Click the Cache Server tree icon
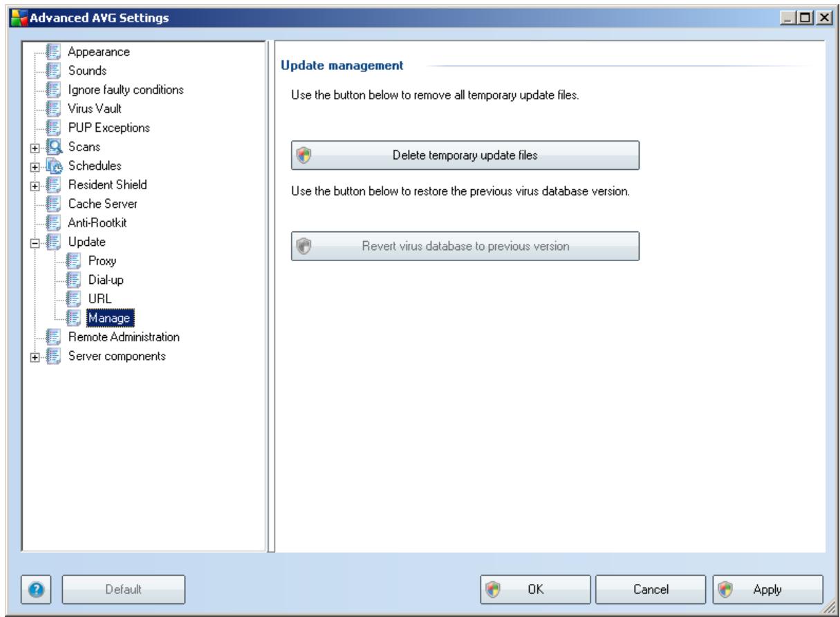Screen dimensions: 840x617 (x=53, y=204)
